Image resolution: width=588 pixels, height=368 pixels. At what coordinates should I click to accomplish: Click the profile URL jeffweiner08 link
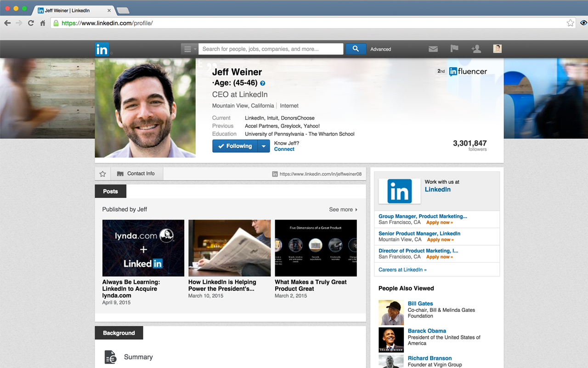click(321, 174)
